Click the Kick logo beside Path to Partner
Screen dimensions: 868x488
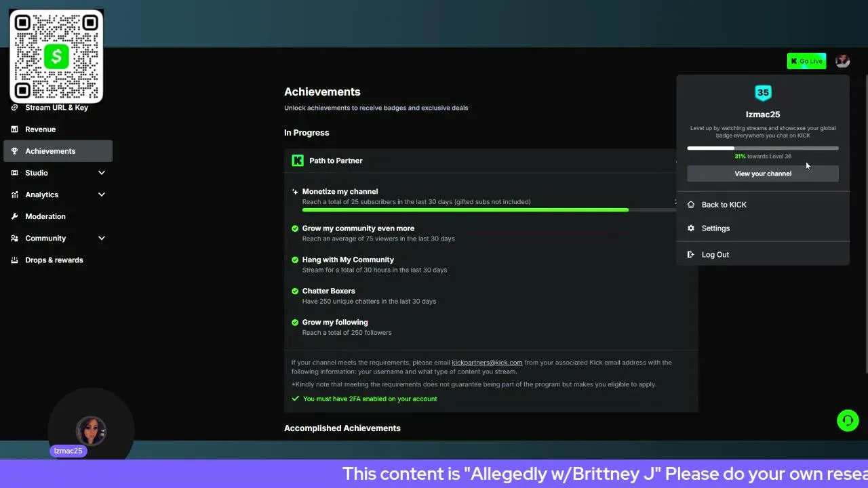[298, 161]
